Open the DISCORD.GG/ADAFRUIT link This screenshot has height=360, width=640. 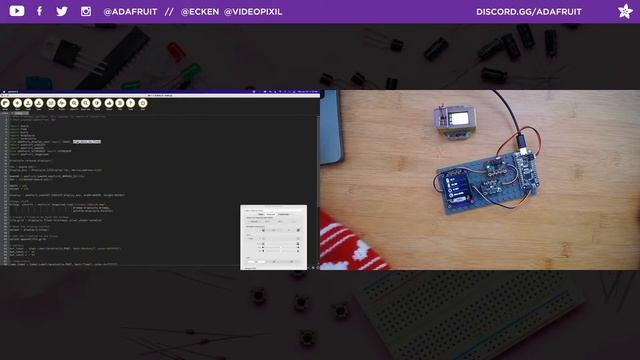(529, 12)
